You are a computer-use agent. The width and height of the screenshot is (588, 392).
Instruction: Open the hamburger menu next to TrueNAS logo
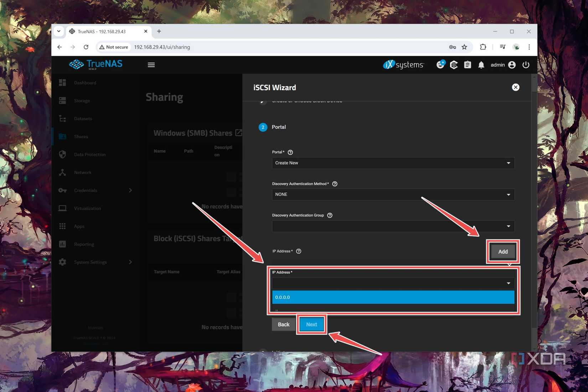151,65
